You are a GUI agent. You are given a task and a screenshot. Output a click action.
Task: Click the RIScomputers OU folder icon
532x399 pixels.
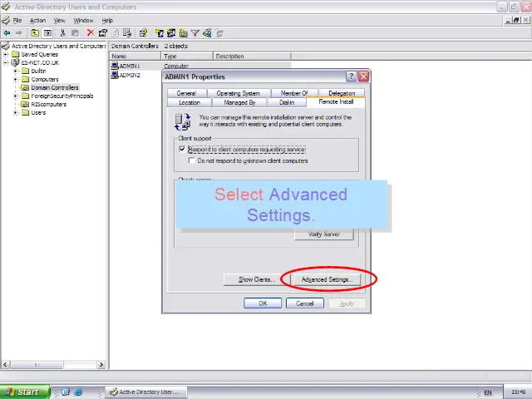tap(25, 104)
